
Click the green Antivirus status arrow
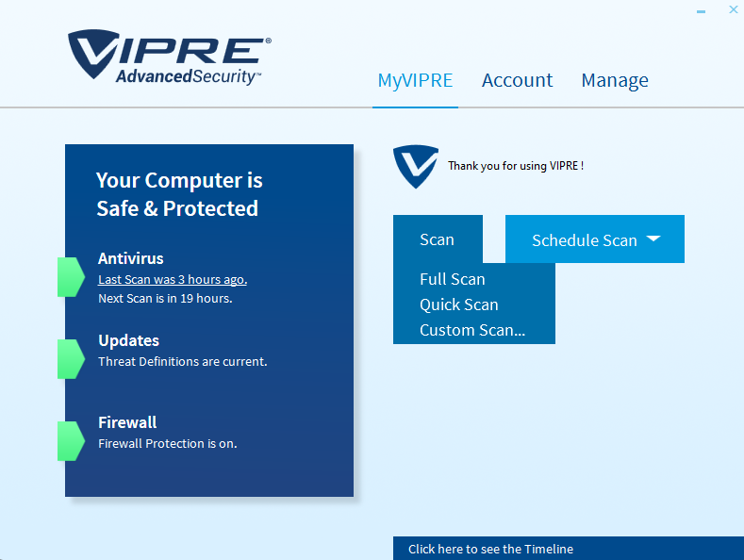(71, 277)
